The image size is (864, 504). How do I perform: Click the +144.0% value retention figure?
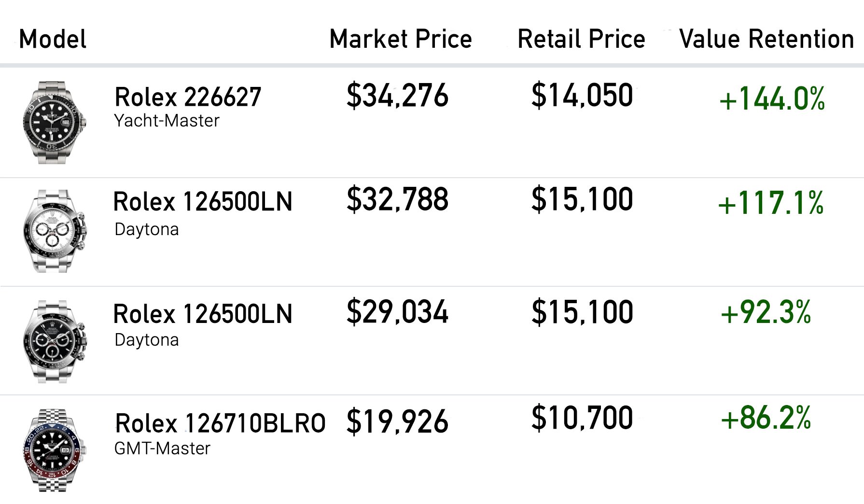[772, 99]
